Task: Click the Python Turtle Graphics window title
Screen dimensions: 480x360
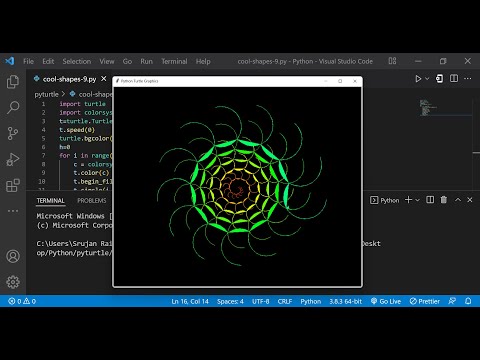Action: click(x=139, y=81)
